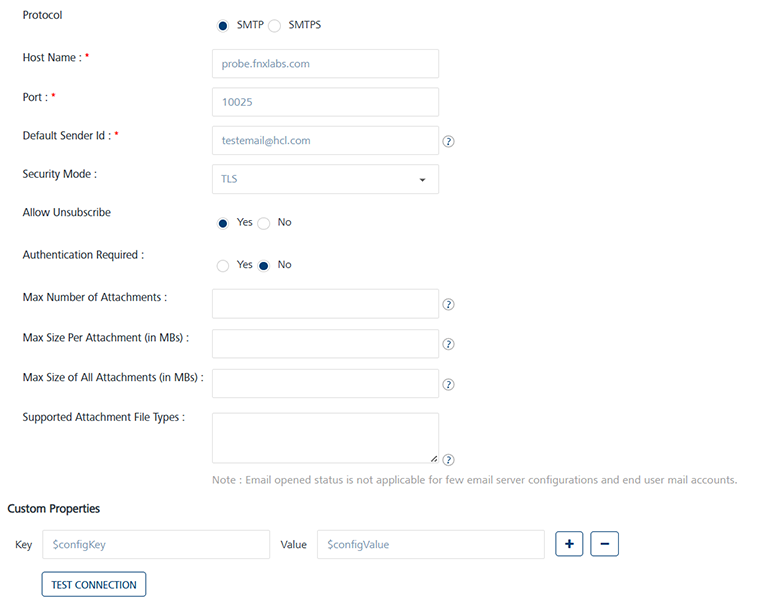The height and width of the screenshot is (600, 771).
Task: Click help icon for Supported Attachment File Types
Action: (x=448, y=460)
